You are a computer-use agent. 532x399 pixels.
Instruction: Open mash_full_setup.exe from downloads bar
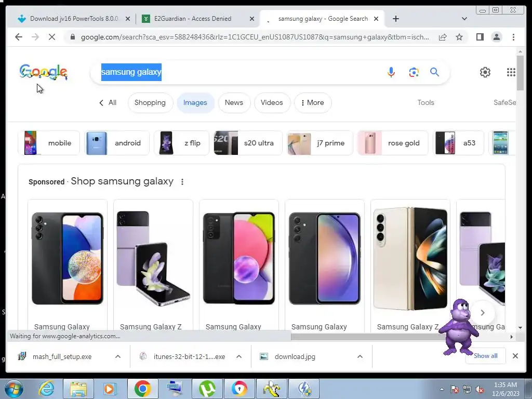coord(62,356)
